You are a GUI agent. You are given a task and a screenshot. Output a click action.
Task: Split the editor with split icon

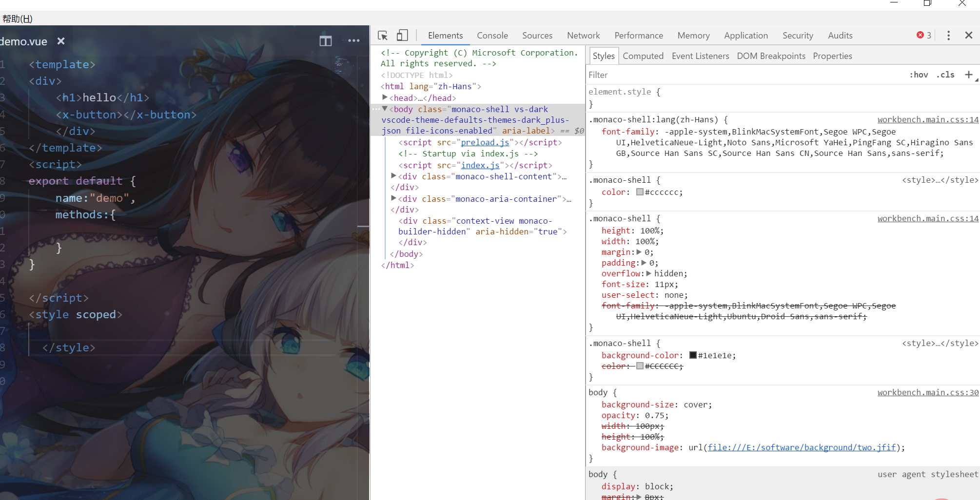326,41
